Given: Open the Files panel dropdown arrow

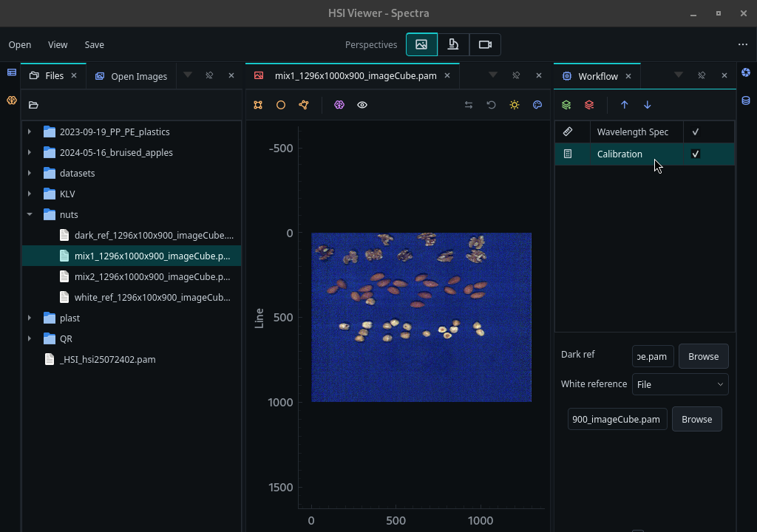Looking at the screenshot, I should [x=188, y=75].
